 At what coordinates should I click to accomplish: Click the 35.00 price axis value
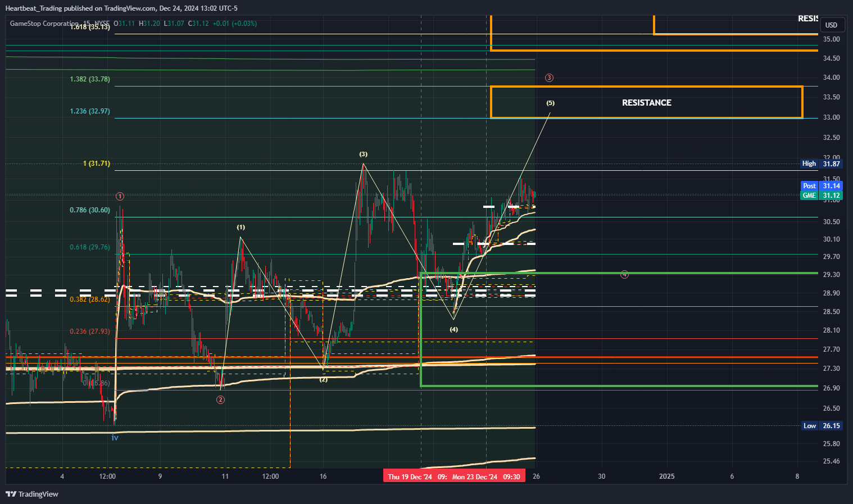point(831,39)
